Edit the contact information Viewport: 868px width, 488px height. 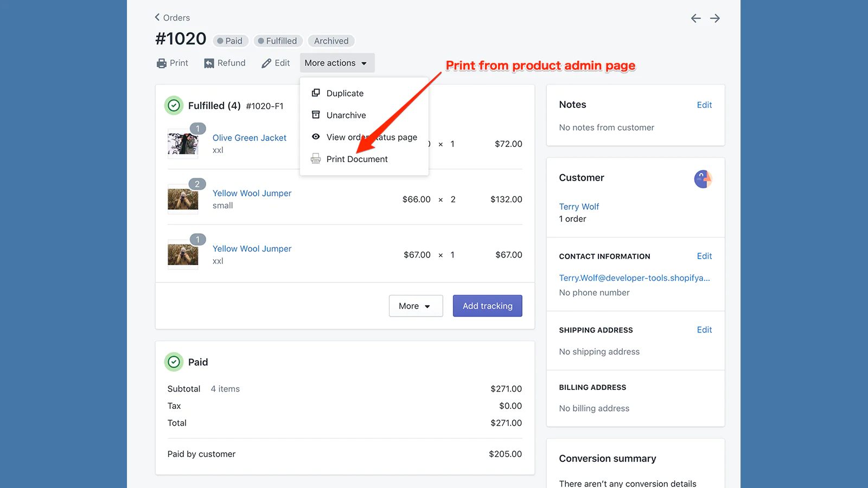pyautogui.click(x=704, y=256)
